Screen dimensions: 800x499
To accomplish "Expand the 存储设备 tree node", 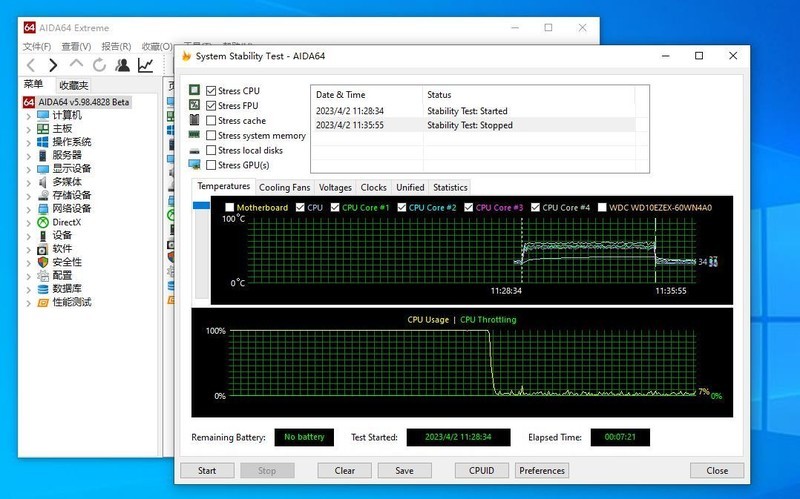I will point(29,196).
